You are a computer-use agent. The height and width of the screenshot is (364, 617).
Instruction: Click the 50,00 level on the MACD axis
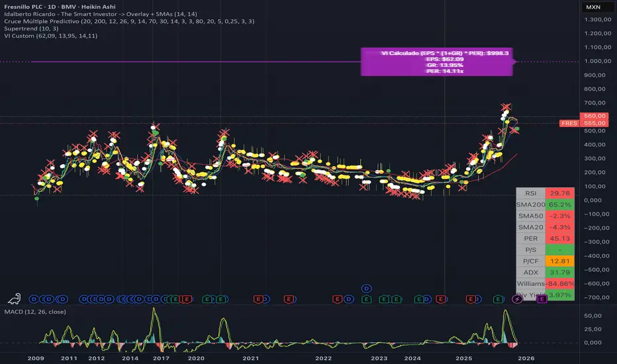[593, 316]
